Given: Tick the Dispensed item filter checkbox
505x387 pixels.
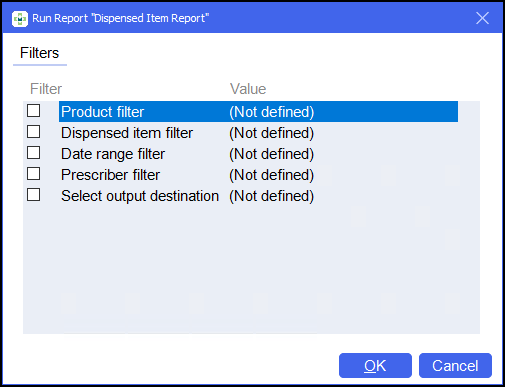Looking at the screenshot, I should 34,132.
